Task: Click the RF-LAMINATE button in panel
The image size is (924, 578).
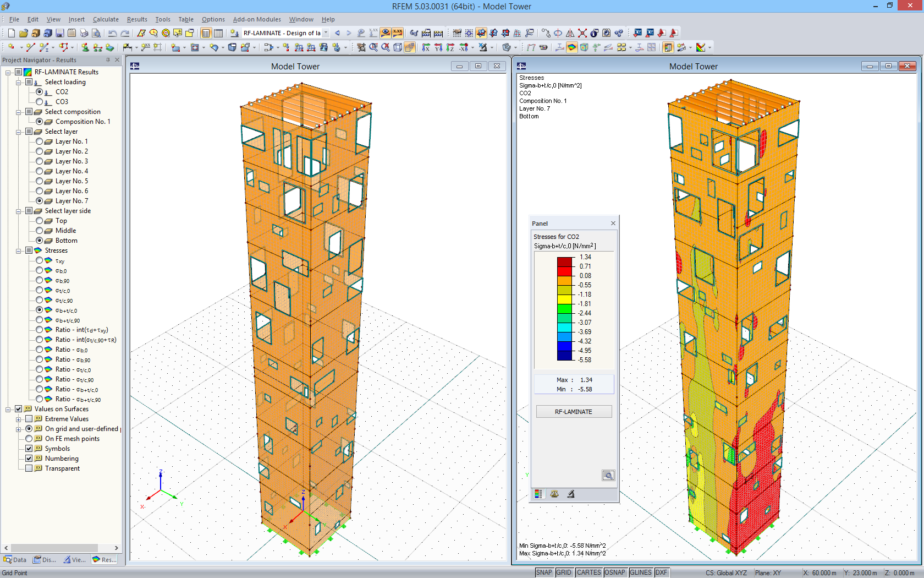Action: point(574,412)
